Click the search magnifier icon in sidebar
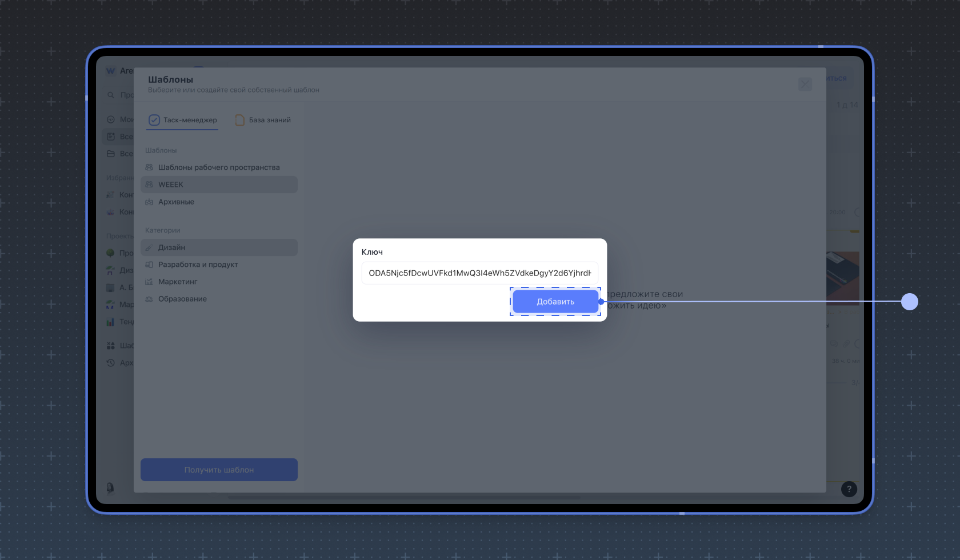 pos(111,95)
